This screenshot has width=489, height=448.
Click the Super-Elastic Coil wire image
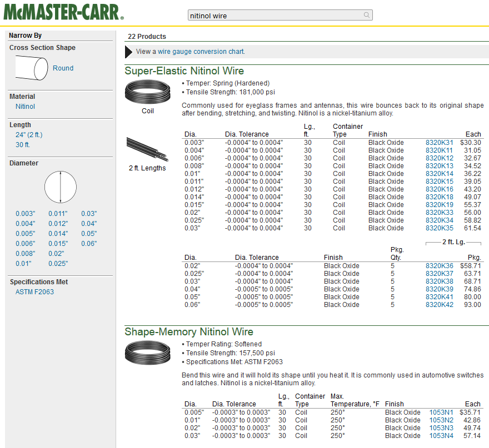point(147,92)
